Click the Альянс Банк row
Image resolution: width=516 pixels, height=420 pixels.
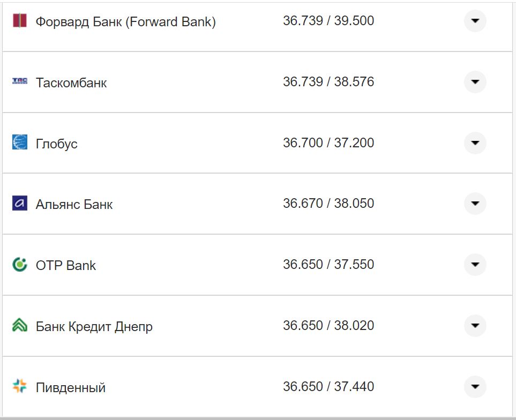[74, 204]
